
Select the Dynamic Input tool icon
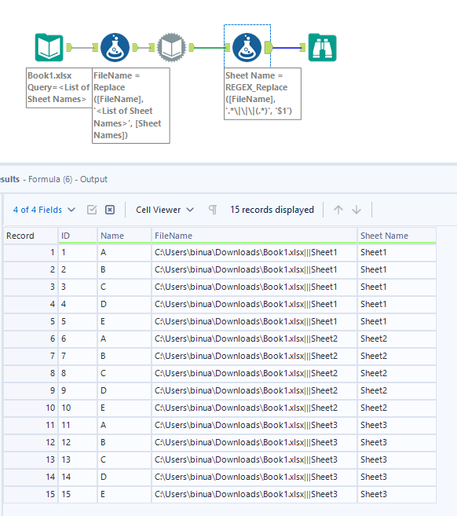coord(171,47)
